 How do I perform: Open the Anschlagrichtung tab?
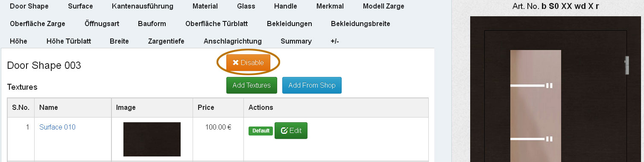[x=233, y=41]
